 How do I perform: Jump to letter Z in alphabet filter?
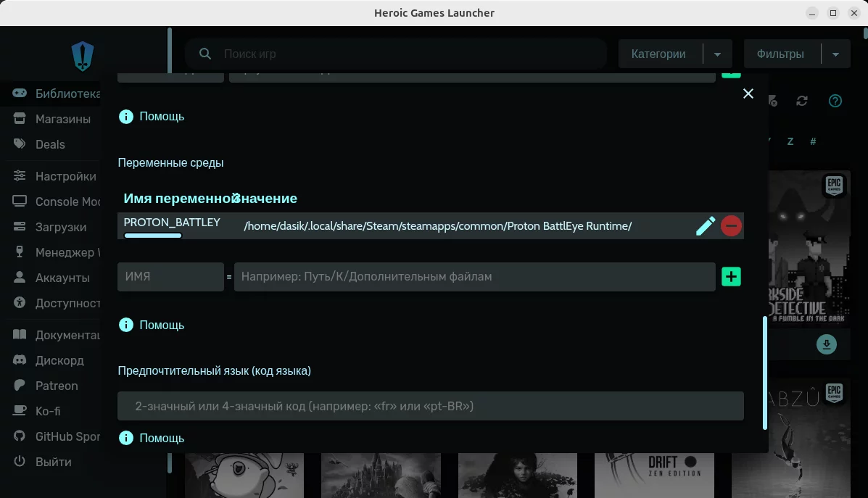(x=790, y=141)
